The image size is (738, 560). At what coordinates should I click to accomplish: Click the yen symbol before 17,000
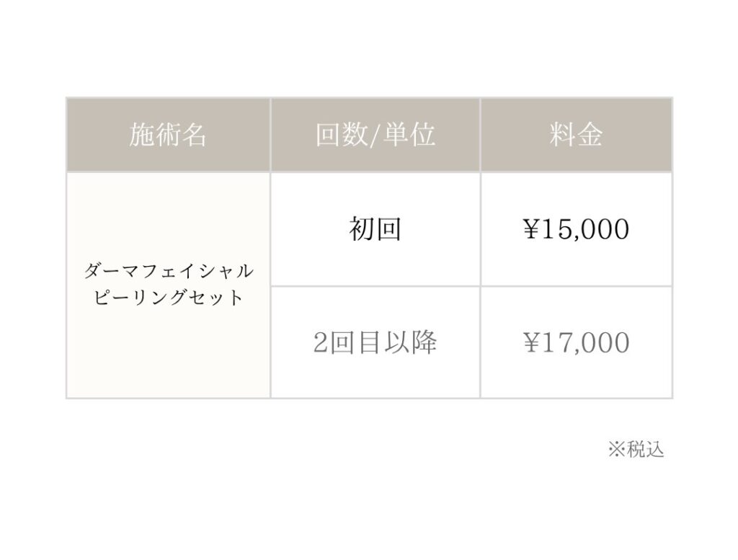[x=531, y=343]
